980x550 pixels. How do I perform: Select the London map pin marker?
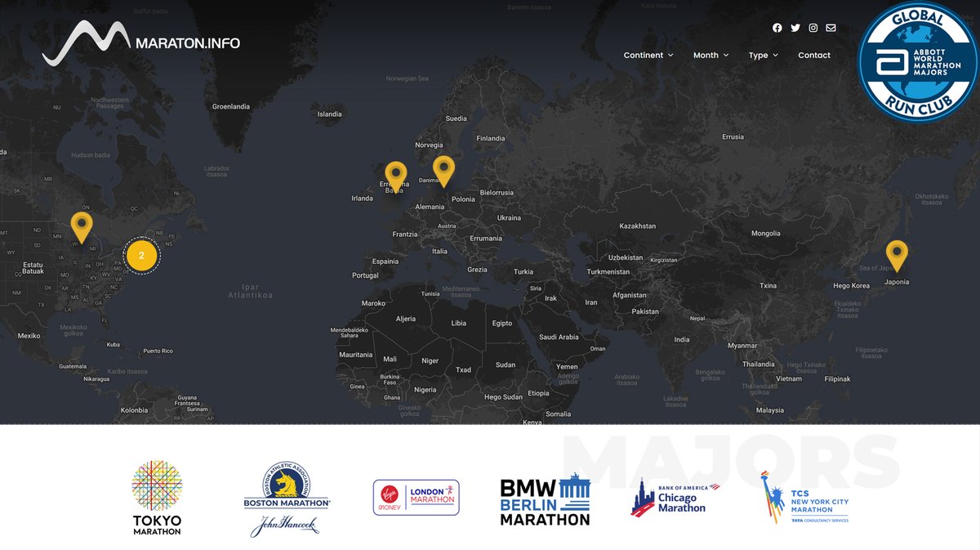tap(396, 177)
